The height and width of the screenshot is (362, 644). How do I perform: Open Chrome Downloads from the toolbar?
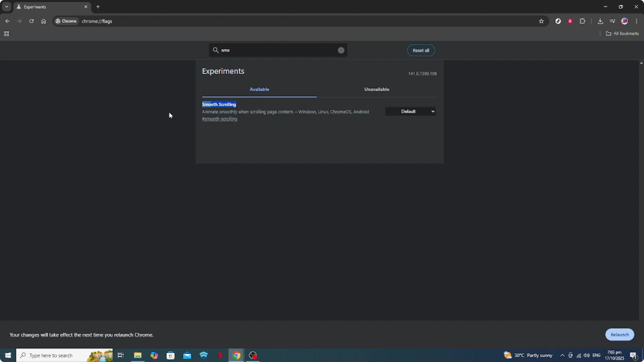point(600,21)
